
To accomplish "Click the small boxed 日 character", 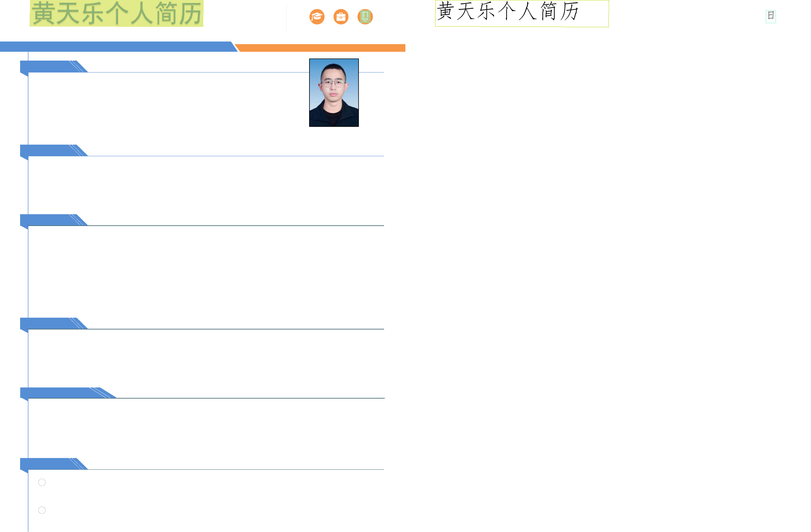I will [770, 16].
